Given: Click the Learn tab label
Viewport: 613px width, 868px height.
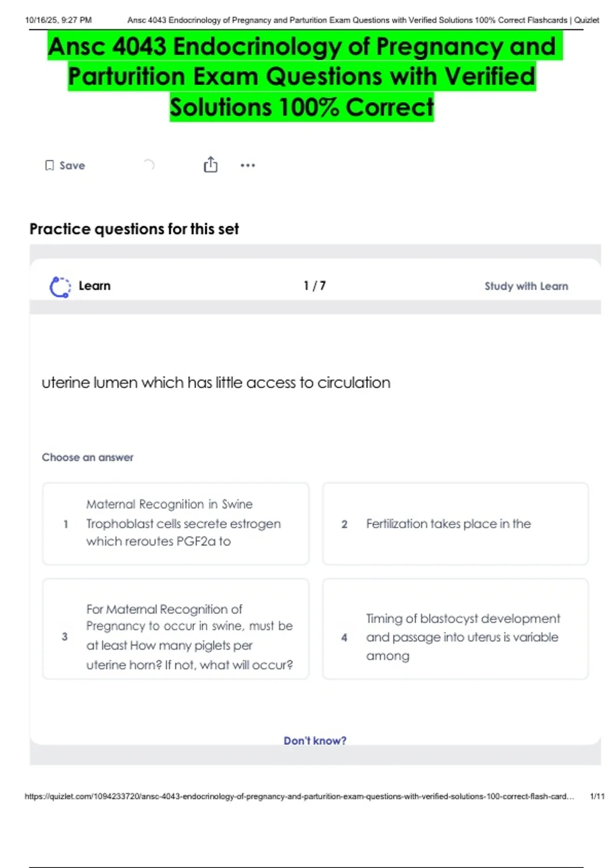Looking at the screenshot, I should click(95, 286).
